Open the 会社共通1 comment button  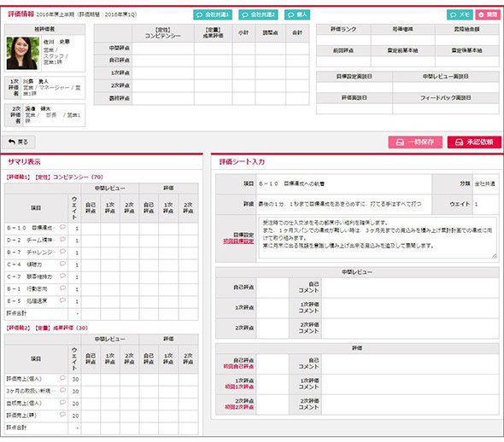pyautogui.click(x=213, y=15)
